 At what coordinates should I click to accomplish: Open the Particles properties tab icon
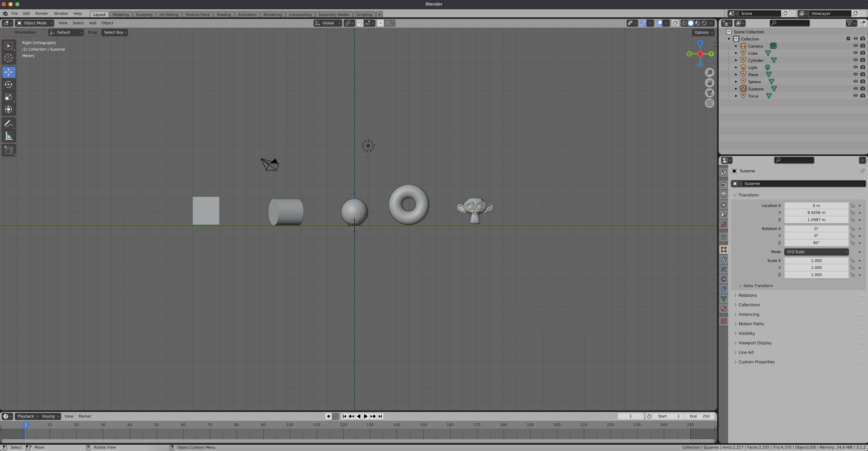[724, 269]
